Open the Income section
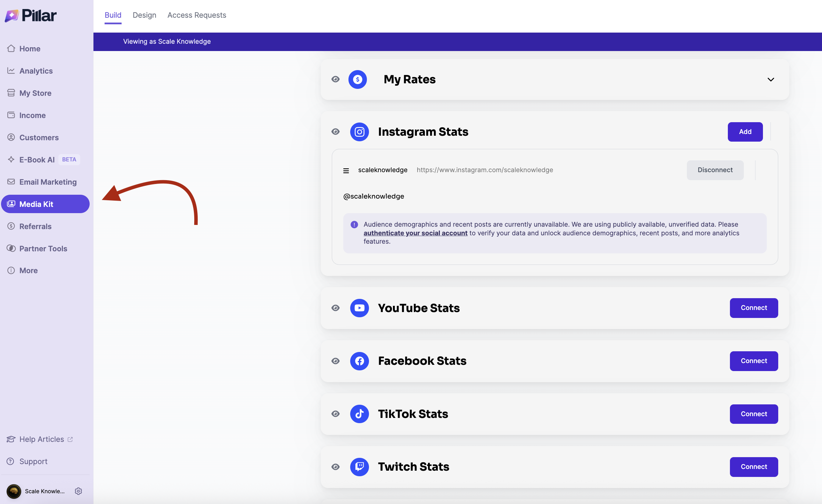822x504 pixels. [x=45, y=115]
